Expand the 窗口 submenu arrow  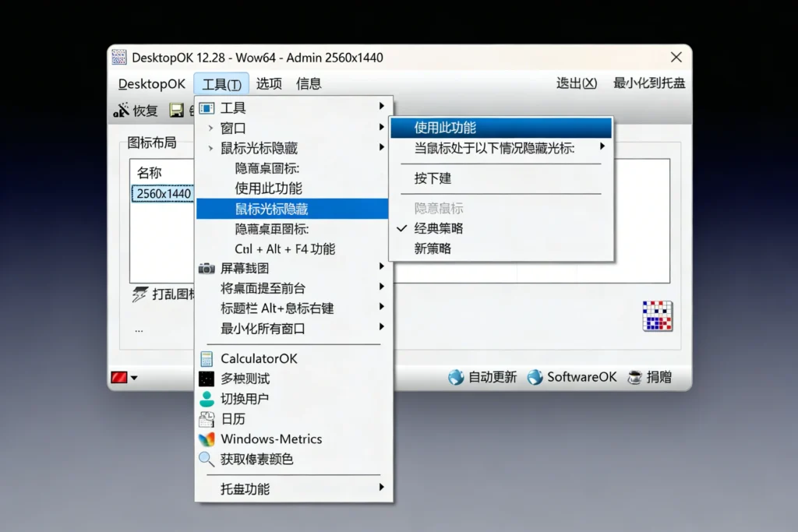pyautogui.click(x=381, y=128)
